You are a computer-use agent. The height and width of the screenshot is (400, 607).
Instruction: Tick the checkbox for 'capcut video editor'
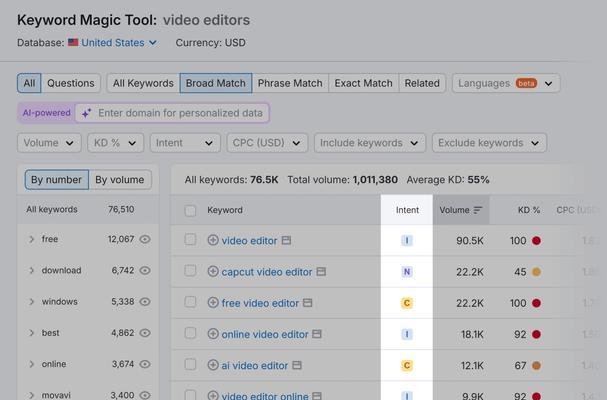point(190,270)
